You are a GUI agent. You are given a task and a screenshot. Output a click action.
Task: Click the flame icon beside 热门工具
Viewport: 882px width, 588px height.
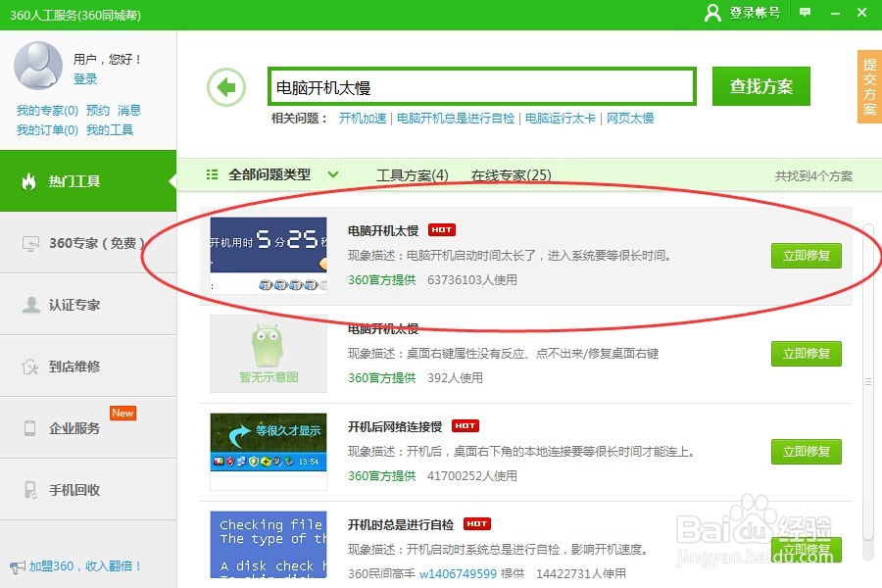coord(29,181)
